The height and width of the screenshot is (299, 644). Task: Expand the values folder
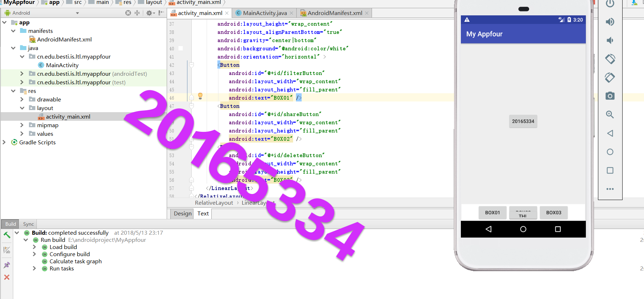coord(22,134)
